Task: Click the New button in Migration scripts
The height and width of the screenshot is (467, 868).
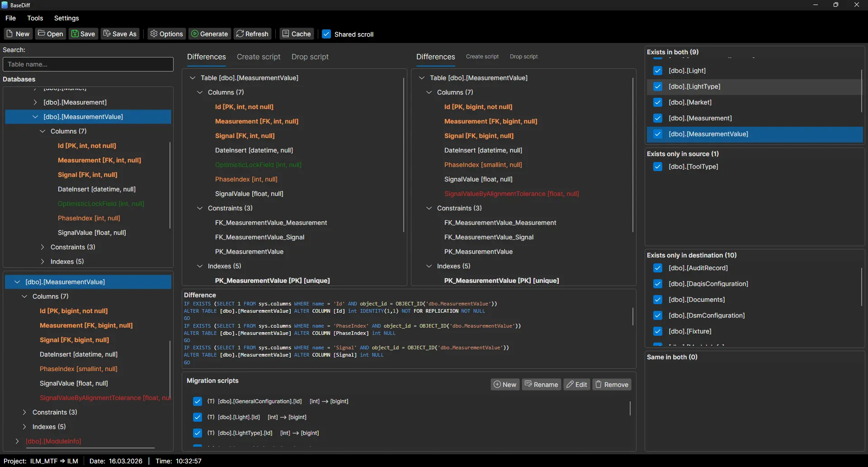Action: pyautogui.click(x=505, y=384)
